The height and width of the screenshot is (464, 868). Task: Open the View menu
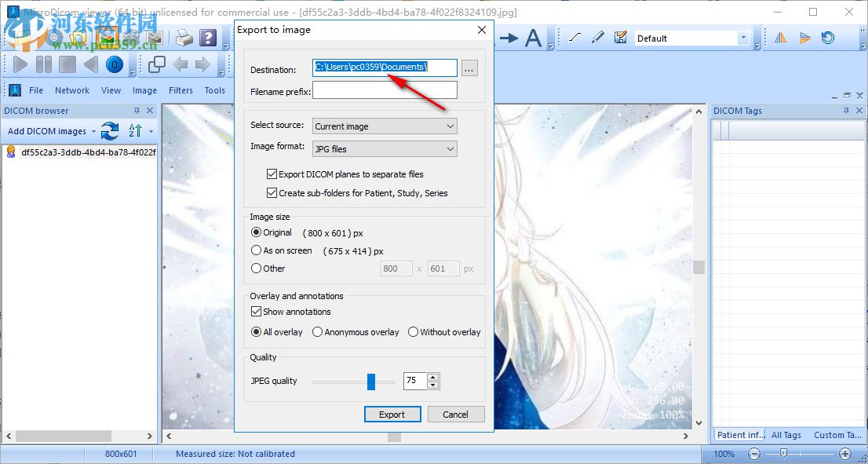[111, 90]
